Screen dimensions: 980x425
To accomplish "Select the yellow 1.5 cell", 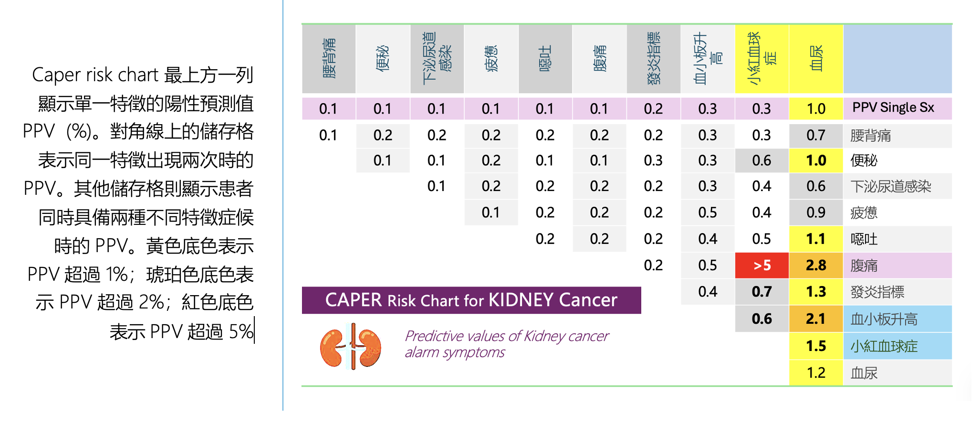I will tap(816, 346).
